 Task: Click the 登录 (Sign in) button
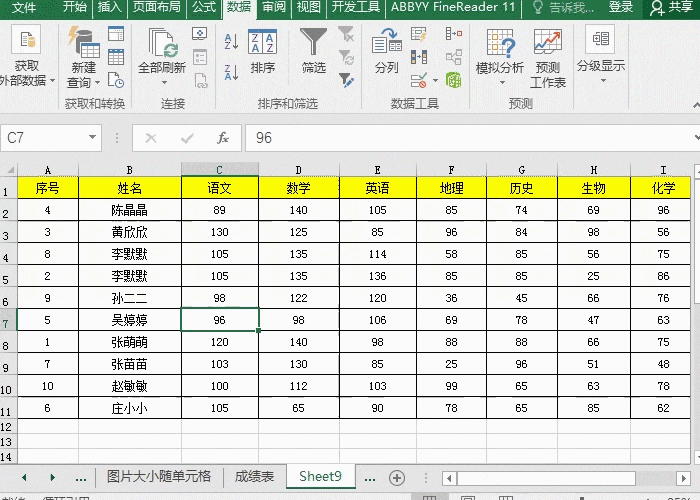(620, 7)
